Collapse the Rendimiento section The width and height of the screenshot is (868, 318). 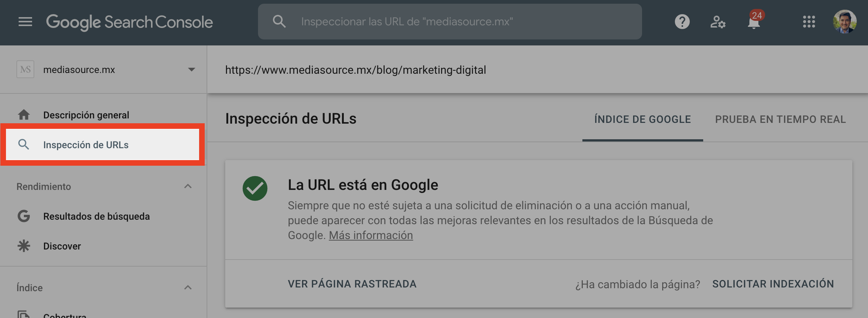(x=188, y=186)
